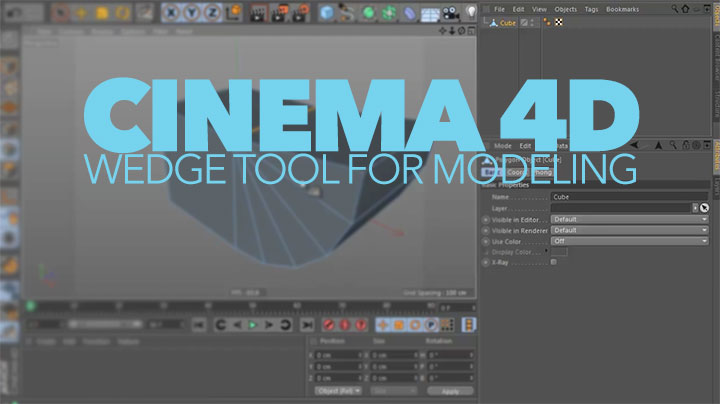Open Tags menu in Object Manager
The height and width of the screenshot is (404, 720).
(591, 9)
